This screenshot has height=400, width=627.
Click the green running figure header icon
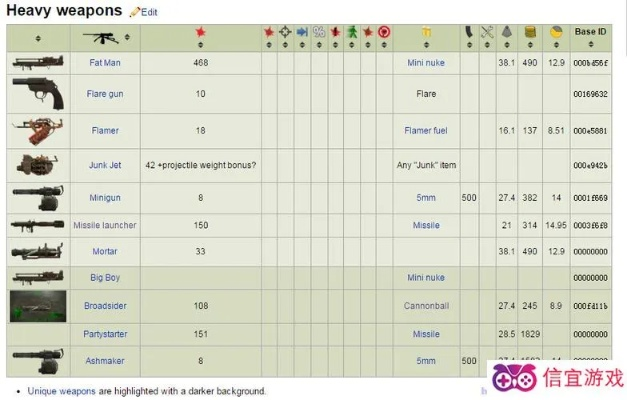coord(351,32)
